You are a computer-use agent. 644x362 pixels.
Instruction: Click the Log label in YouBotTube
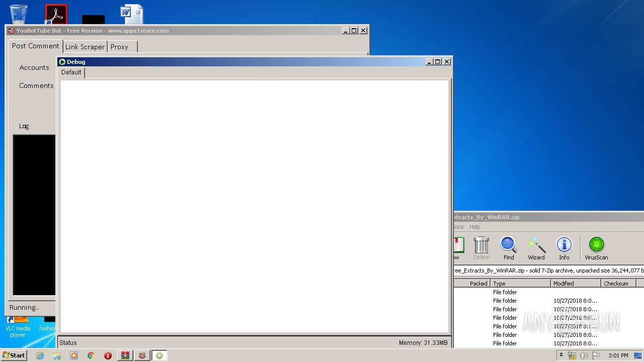click(x=24, y=126)
